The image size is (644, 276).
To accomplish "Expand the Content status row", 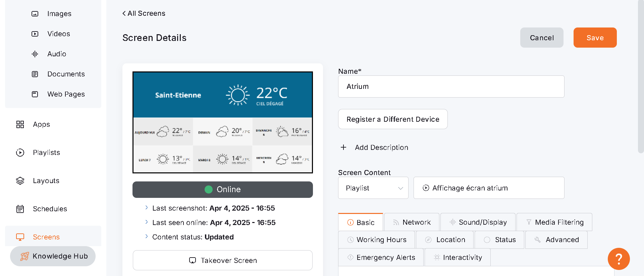I will [147, 237].
